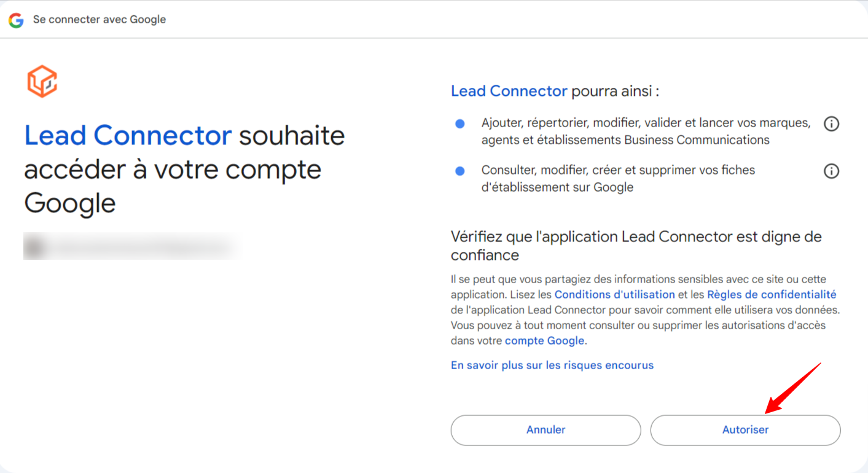The width and height of the screenshot is (868, 473).
Task: Select the blurred Google account email
Action: point(141,247)
